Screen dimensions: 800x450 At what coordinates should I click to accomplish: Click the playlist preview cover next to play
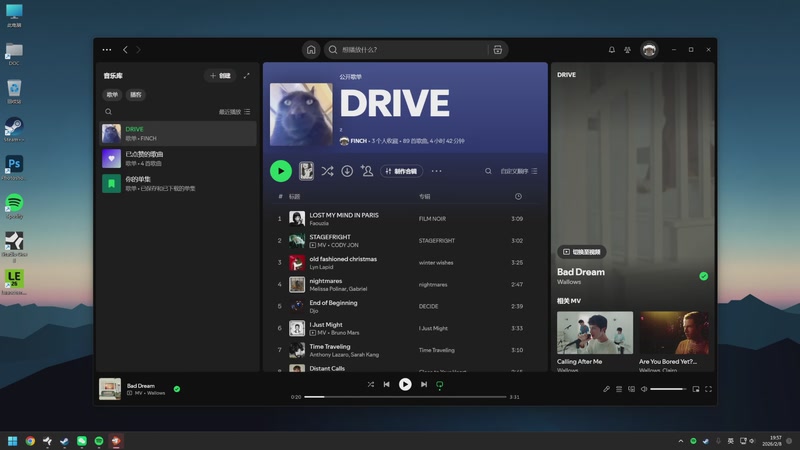(x=306, y=171)
